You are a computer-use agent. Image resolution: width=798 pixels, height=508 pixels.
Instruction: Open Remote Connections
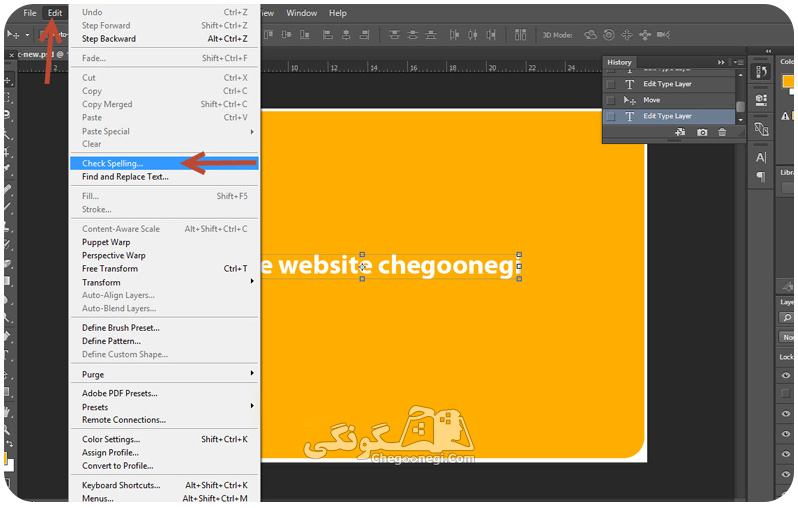[x=124, y=419]
